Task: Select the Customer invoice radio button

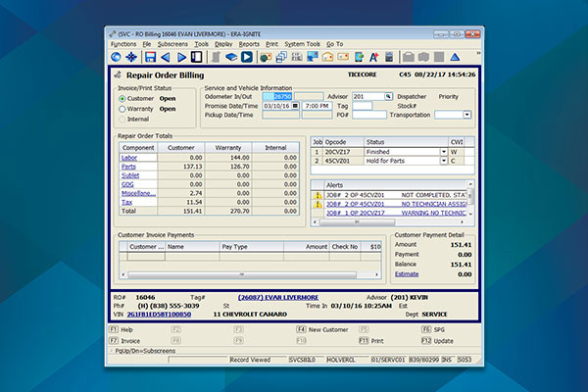Action: tap(122, 98)
